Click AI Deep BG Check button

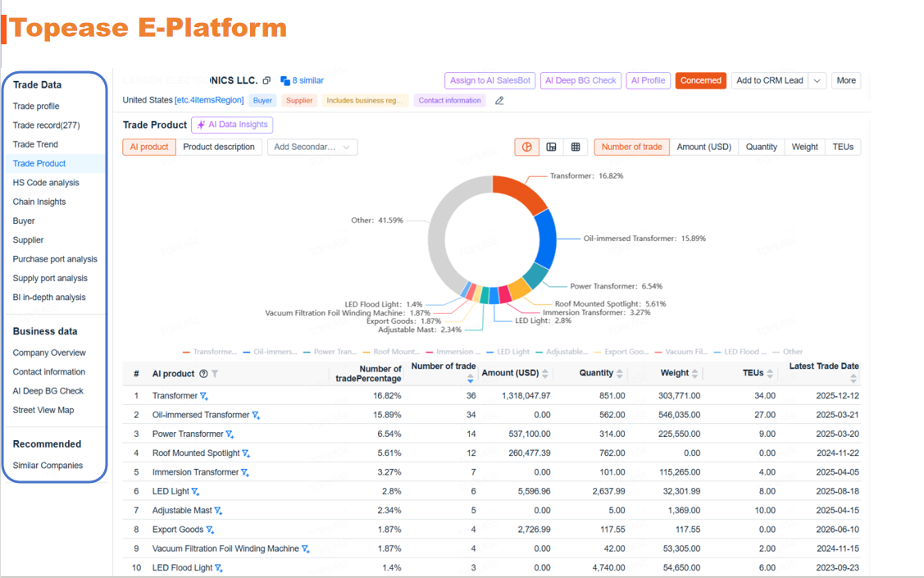pyautogui.click(x=580, y=80)
